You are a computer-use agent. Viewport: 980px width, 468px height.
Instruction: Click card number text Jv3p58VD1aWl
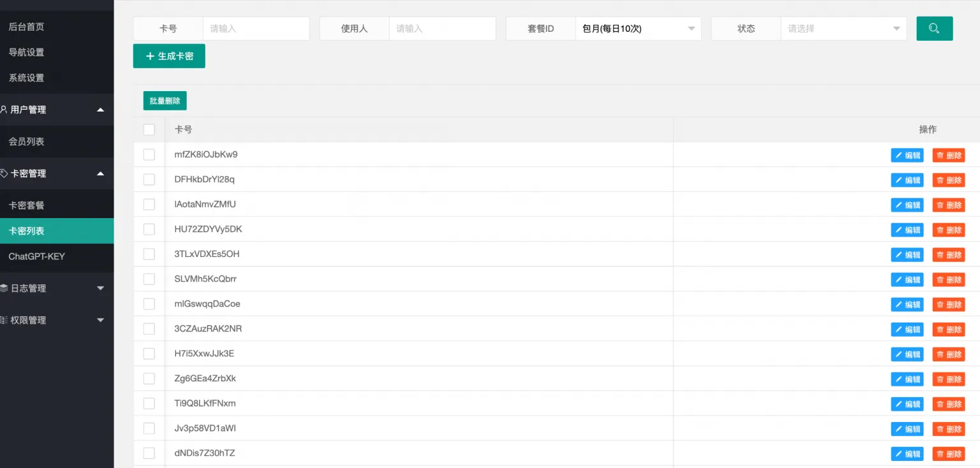tap(205, 428)
